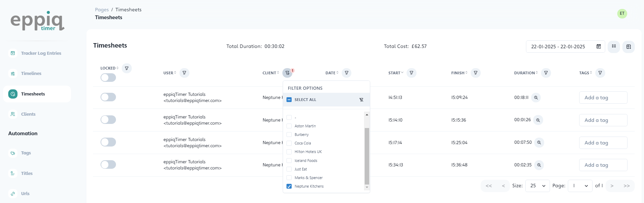Viewport: 644px width, 203px height.
Task: Open the Tracker Log Entries sidebar icon
Action: pos(13,53)
